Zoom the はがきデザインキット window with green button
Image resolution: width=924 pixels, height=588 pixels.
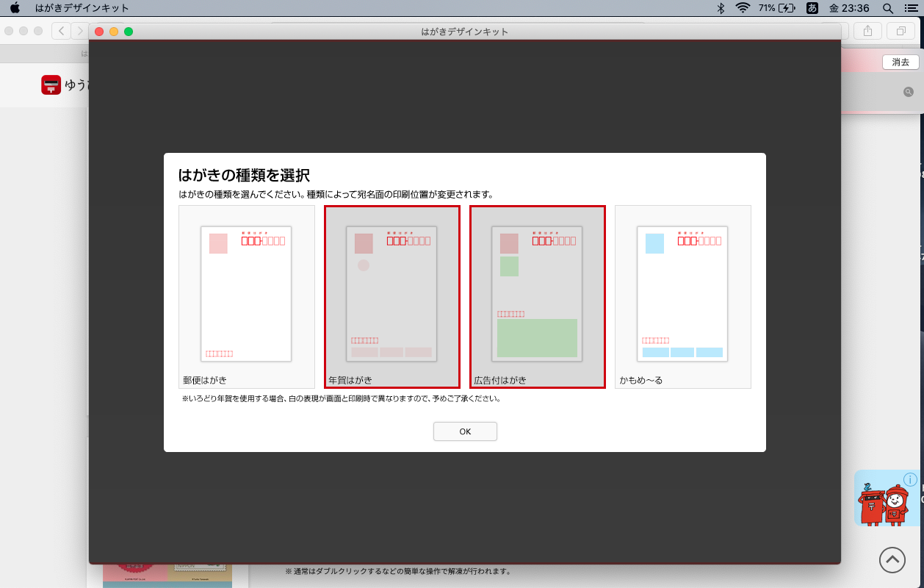click(x=129, y=32)
